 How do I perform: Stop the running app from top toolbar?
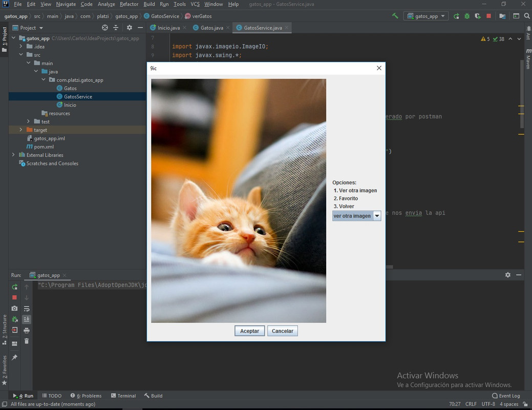pos(488,16)
